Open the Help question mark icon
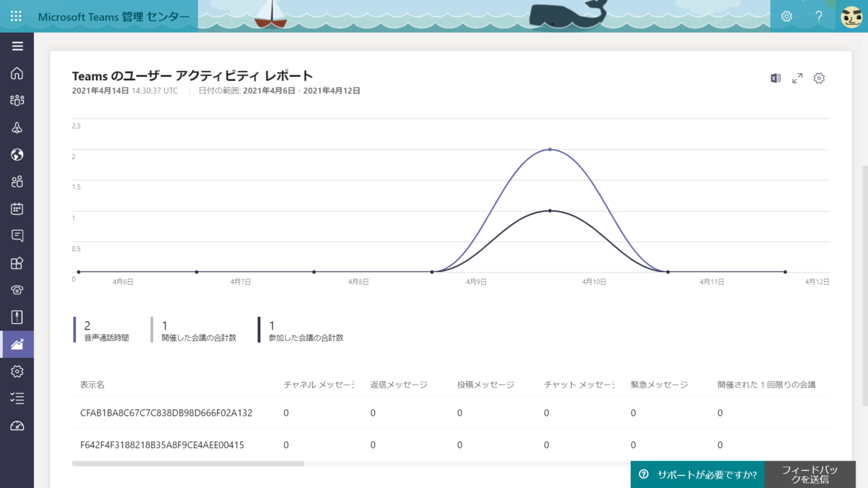This screenshot has width=868, height=488. point(819,16)
